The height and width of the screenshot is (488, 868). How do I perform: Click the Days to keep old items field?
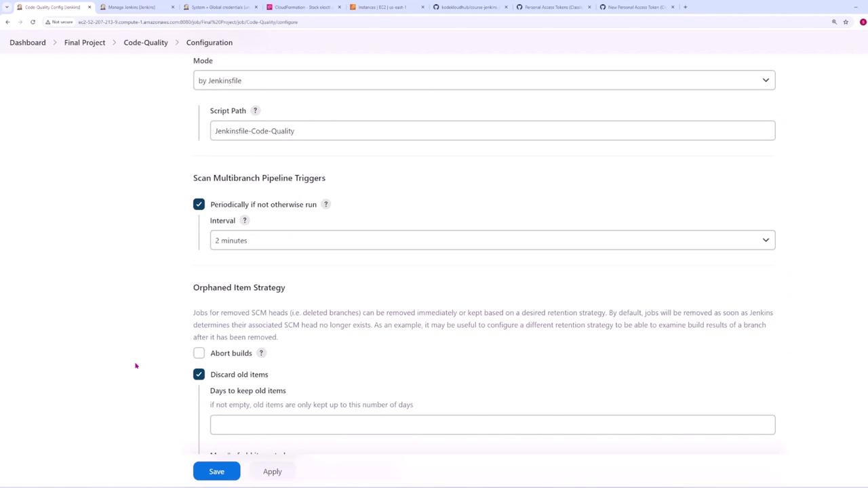tap(492, 425)
